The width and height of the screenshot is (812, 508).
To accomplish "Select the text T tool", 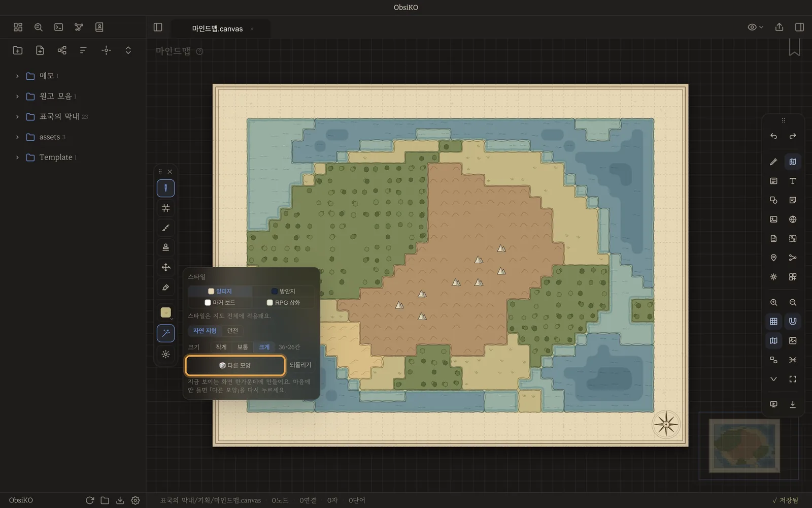I will tap(793, 181).
